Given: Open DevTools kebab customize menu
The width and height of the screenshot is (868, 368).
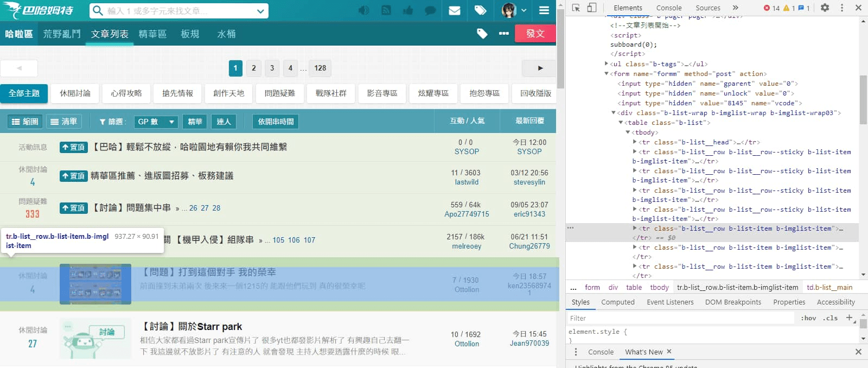Looking at the screenshot, I should click(842, 8).
